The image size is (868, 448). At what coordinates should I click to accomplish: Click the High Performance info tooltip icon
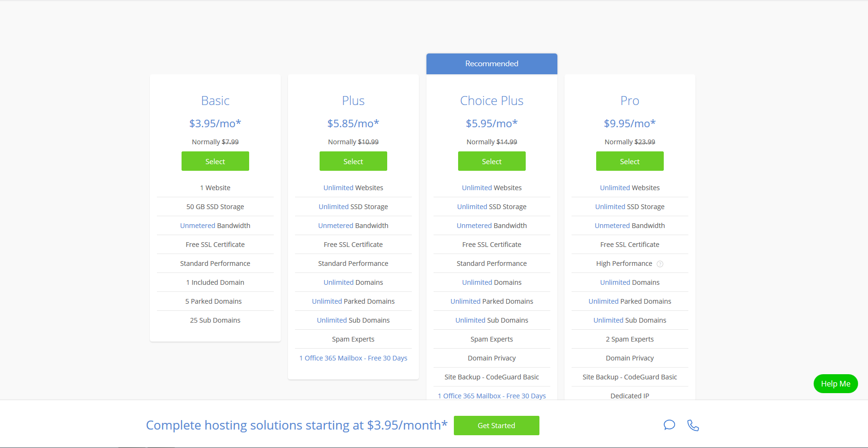pyautogui.click(x=660, y=264)
